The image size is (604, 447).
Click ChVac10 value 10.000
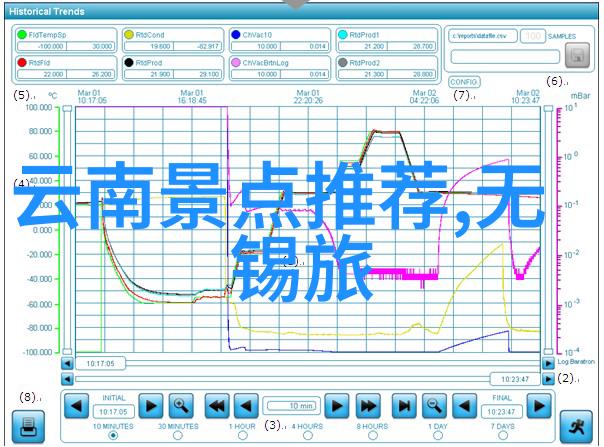pyautogui.click(x=256, y=46)
